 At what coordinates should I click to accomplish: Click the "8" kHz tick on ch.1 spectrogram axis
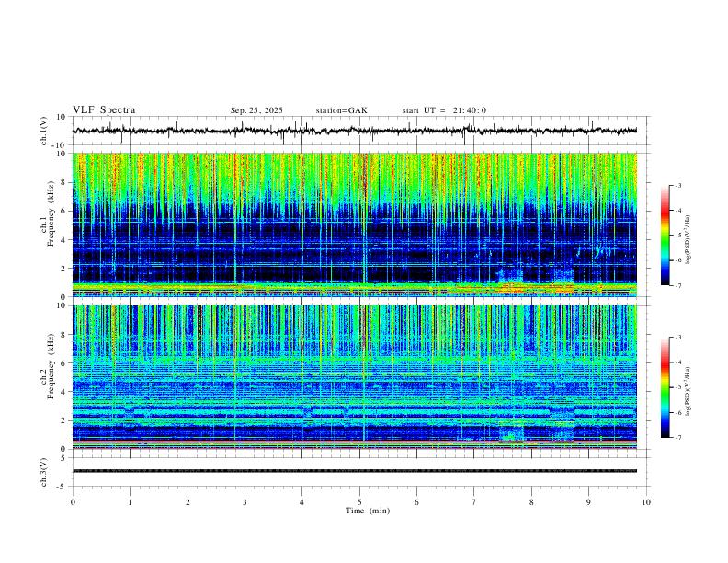[x=63, y=182]
